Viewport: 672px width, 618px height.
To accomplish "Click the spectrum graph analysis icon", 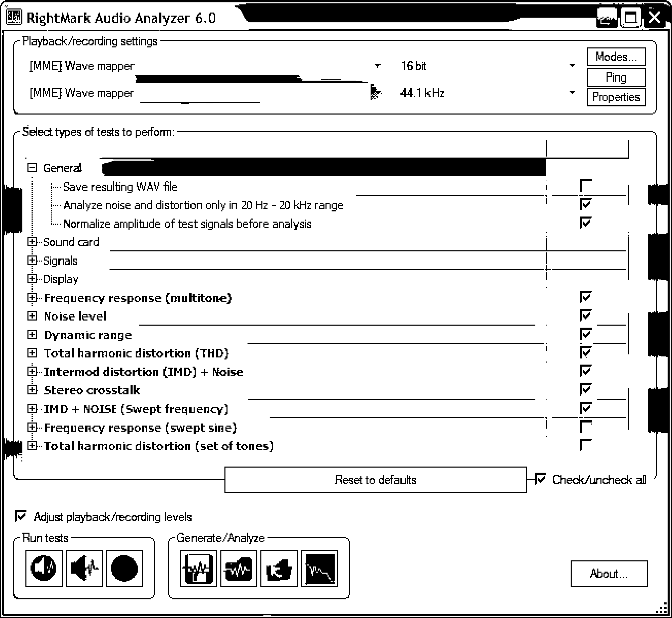I will 319,568.
